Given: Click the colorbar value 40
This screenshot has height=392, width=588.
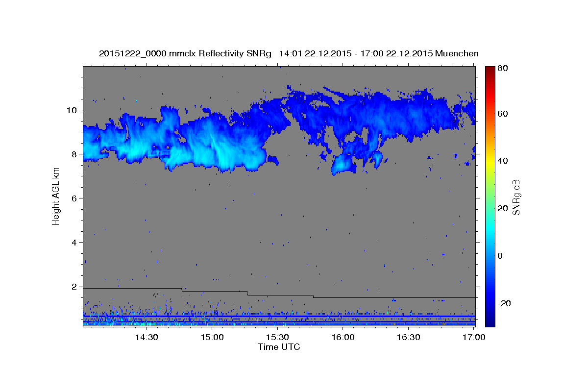Looking at the screenshot, I should click(502, 161).
